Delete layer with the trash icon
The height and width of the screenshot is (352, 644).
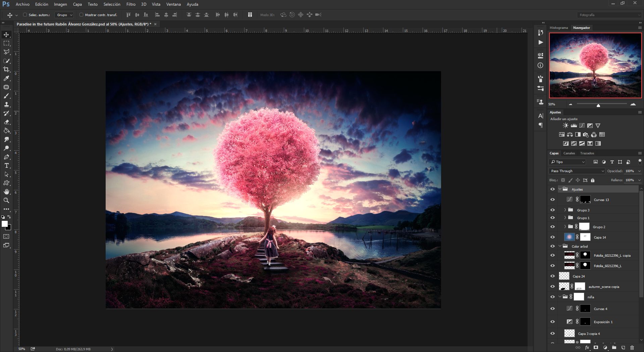pos(633,348)
